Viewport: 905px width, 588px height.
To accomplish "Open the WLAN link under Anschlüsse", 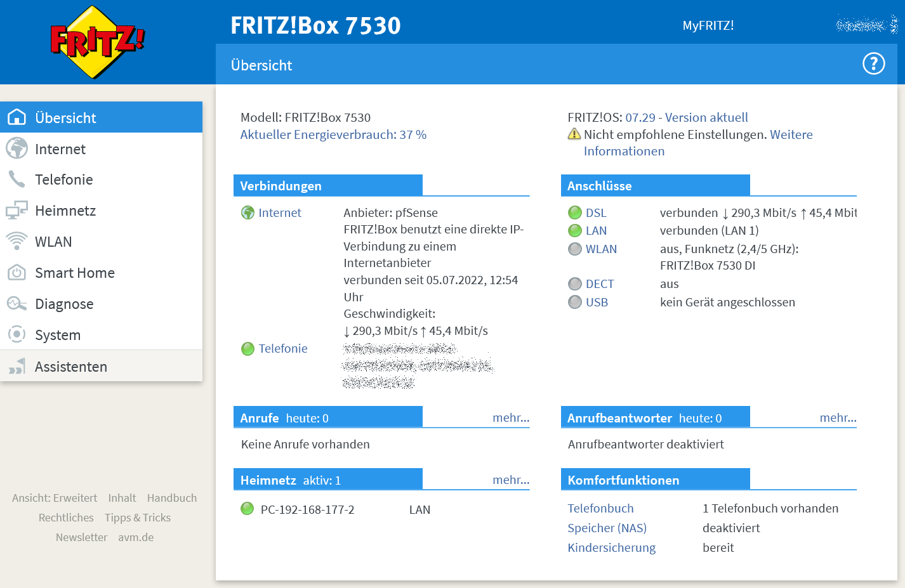I will 601,249.
